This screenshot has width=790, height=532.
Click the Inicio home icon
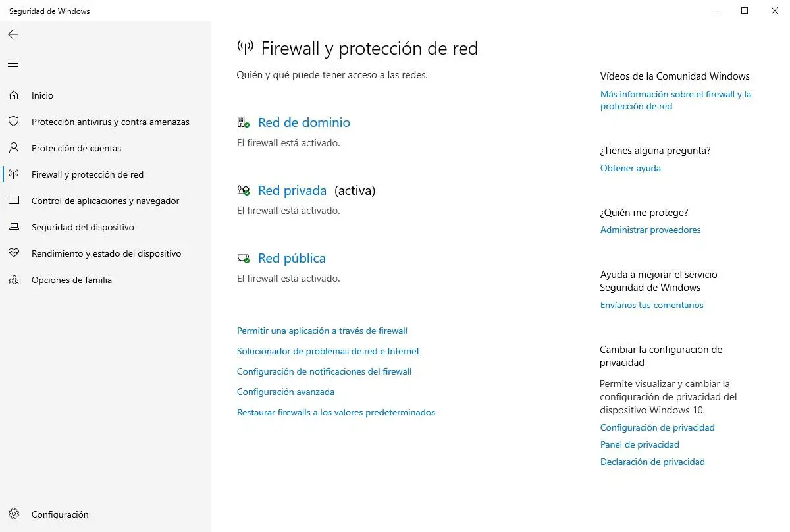pyautogui.click(x=14, y=95)
